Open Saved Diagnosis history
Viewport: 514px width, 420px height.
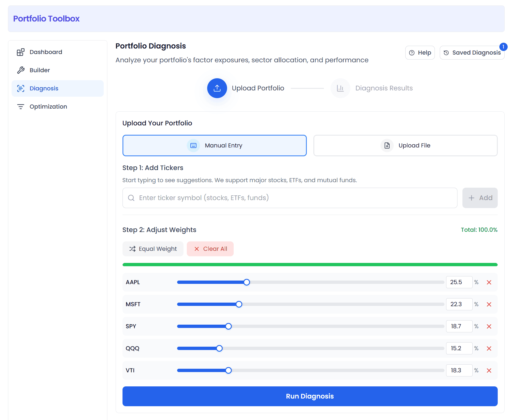click(x=472, y=53)
